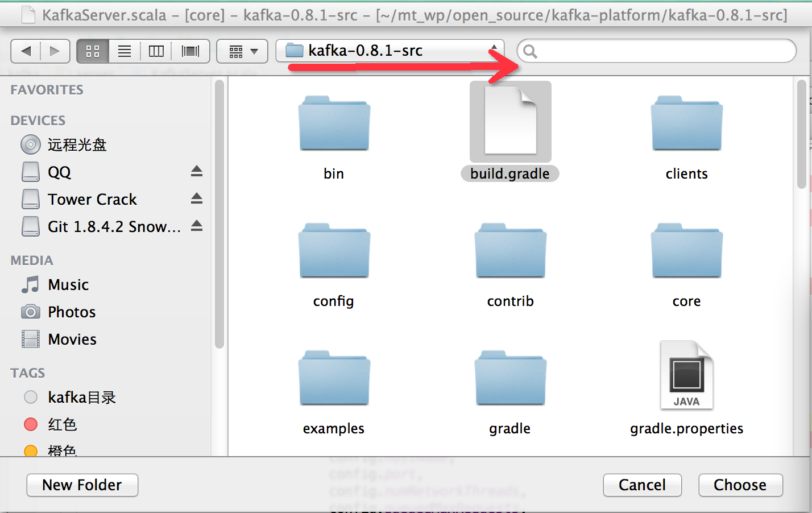Click the bin folder name label

334,173
